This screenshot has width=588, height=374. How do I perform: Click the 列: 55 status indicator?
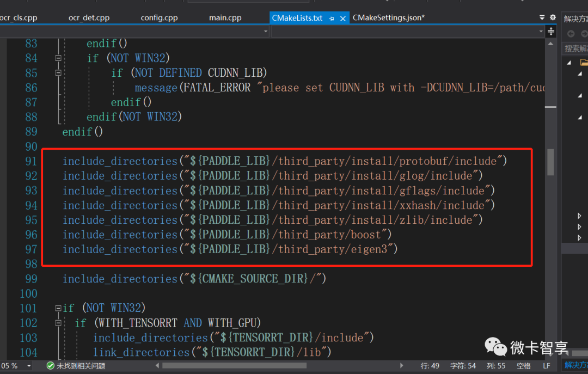(x=496, y=366)
